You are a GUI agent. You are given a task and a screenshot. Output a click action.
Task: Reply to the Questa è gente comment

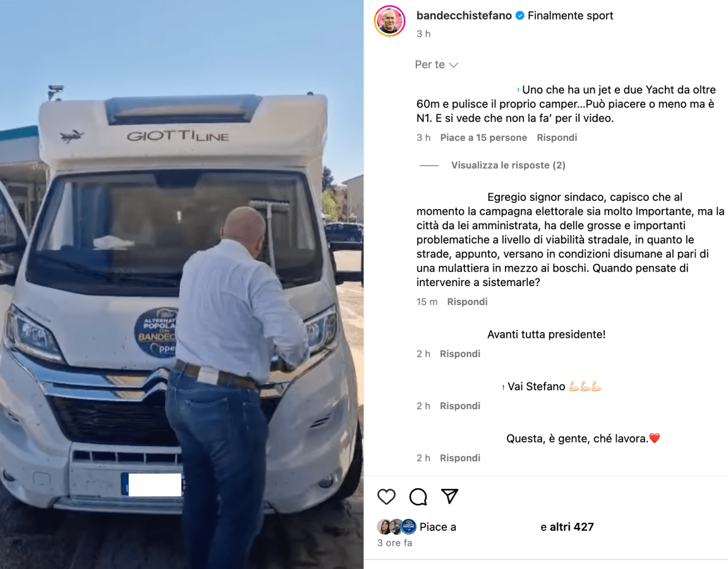(x=459, y=458)
